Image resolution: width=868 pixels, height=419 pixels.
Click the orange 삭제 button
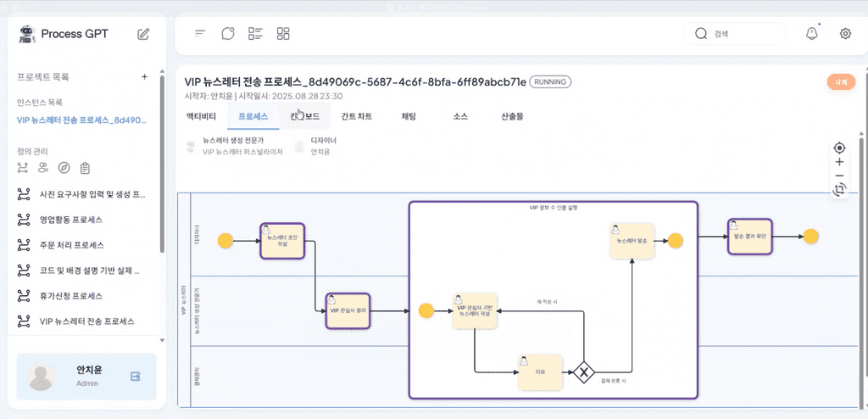[841, 82]
